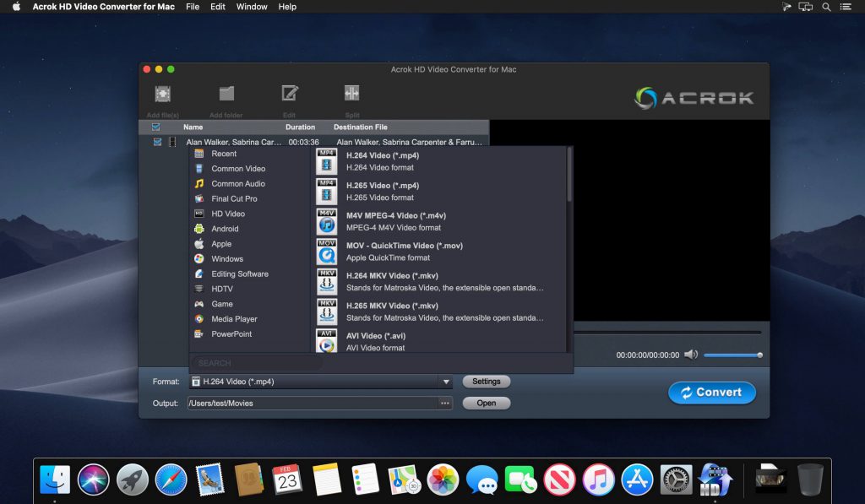
Task: Mute the preview audio with the speaker icon
Action: click(693, 355)
